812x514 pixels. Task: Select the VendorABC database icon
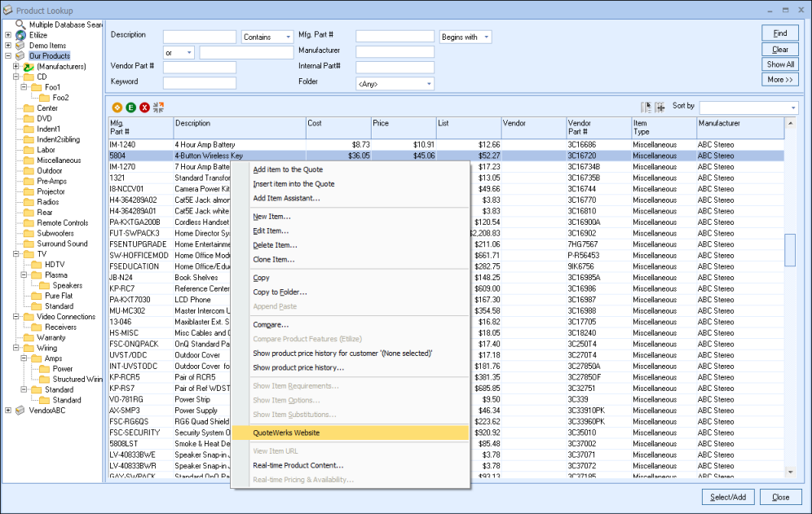click(20, 411)
